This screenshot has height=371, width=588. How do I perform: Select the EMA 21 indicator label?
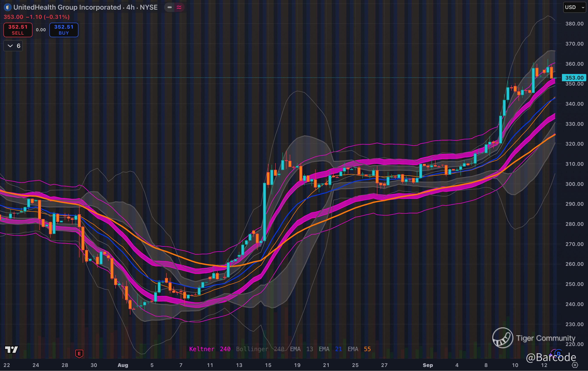(330, 349)
